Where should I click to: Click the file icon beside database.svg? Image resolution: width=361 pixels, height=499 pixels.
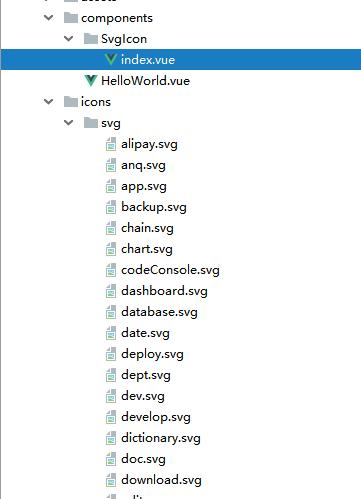pyautogui.click(x=111, y=312)
